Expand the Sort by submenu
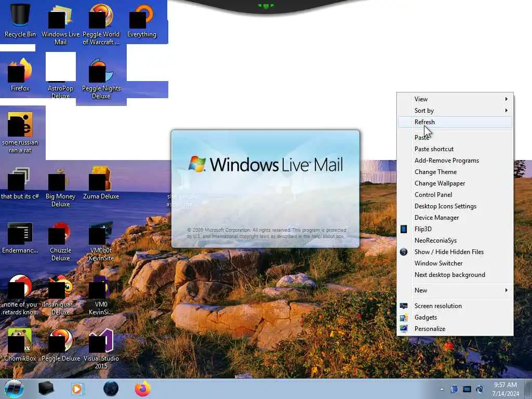The height and width of the screenshot is (399, 532). [x=455, y=111]
